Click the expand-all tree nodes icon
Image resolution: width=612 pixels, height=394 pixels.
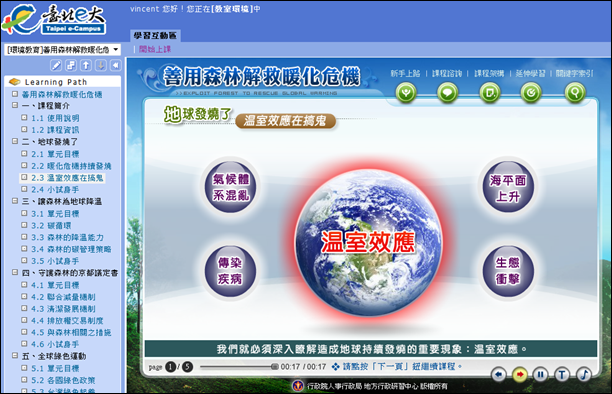[71, 65]
